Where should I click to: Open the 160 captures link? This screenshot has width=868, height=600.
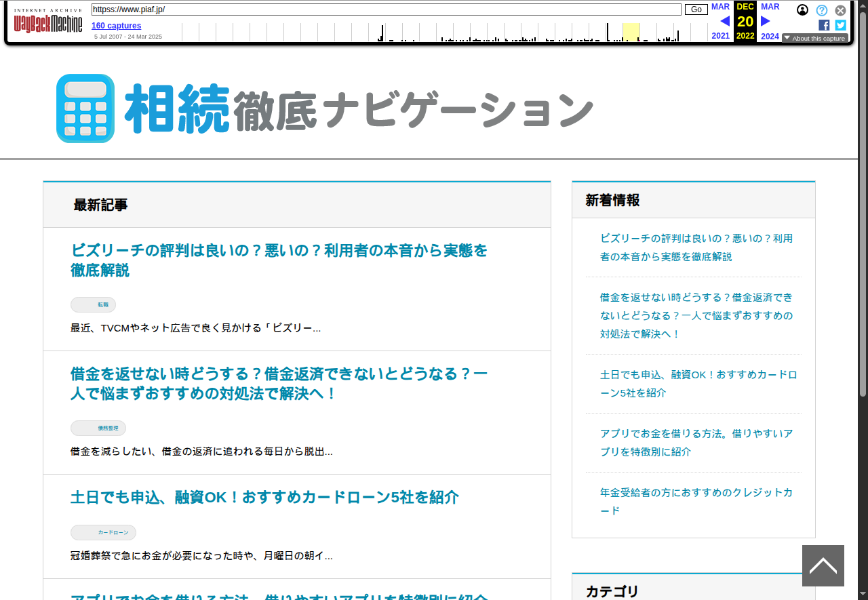[117, 26]
